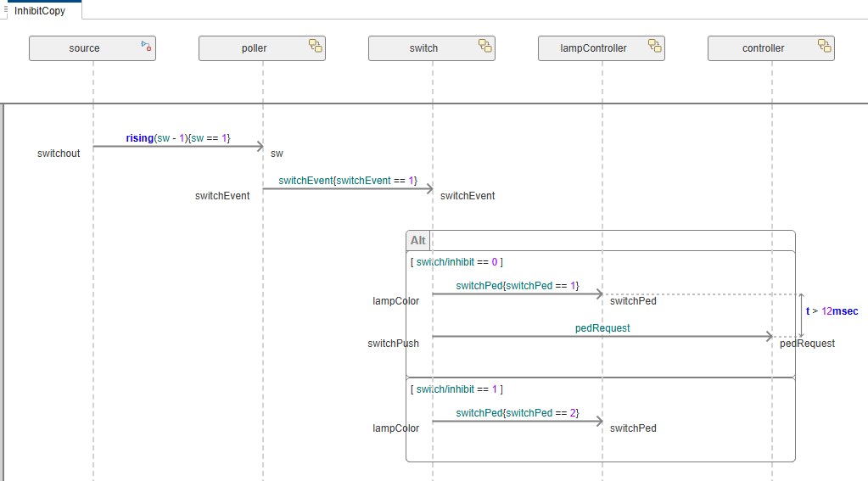Click the tab grip handle left of InhibitCopy

6,9
